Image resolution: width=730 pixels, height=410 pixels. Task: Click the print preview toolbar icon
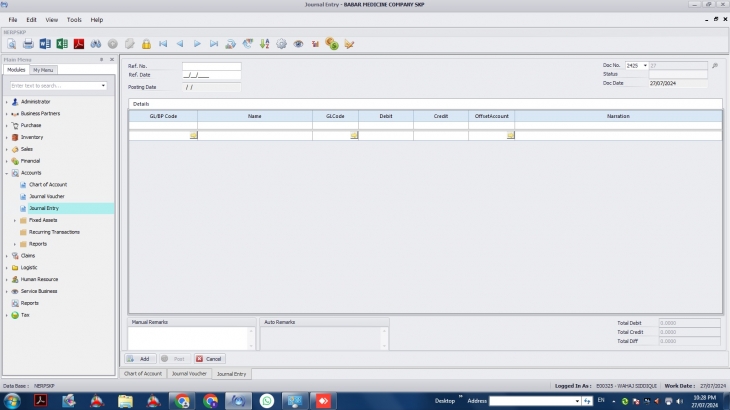(x=12, y=44)
